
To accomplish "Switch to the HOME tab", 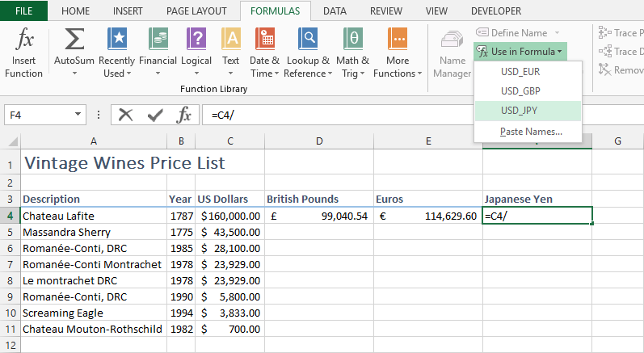I will (x=76, y=11).
